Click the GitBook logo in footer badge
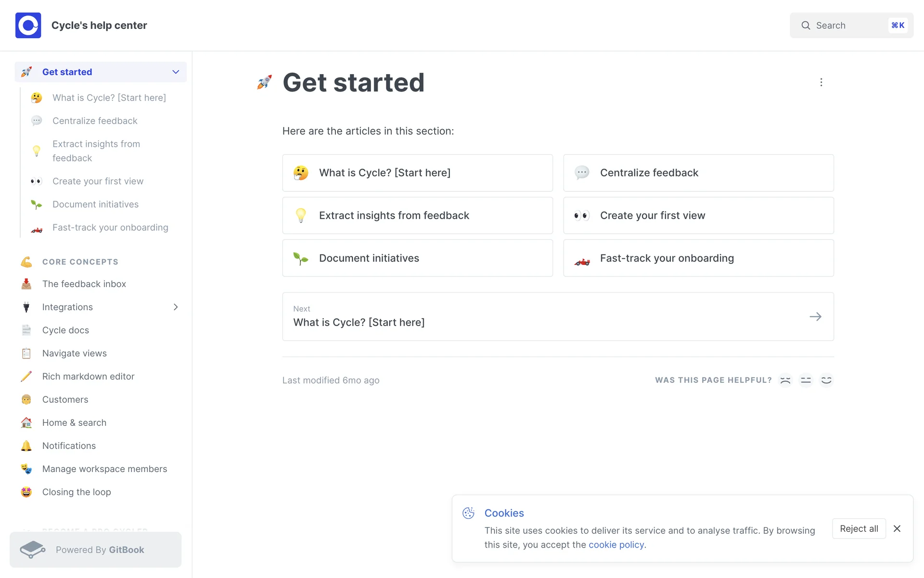Viewport: 924px width, 578px height. [32, 550]
